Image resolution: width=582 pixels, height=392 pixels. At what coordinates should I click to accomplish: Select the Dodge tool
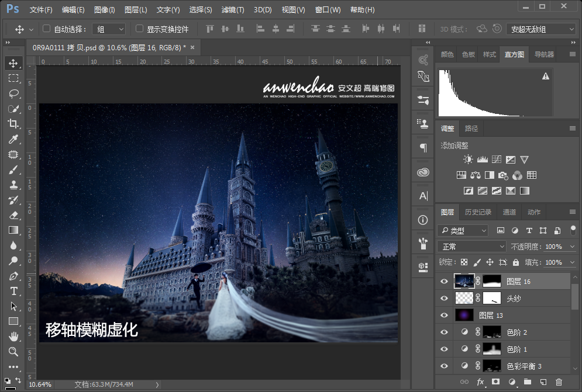[x=13, y=261]
